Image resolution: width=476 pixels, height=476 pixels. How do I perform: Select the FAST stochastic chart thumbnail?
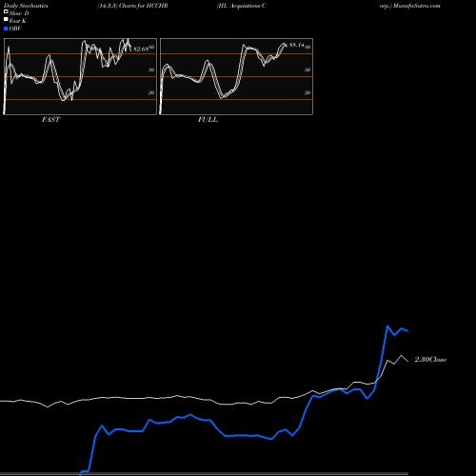pyautogui.click(x=80, y=76)
